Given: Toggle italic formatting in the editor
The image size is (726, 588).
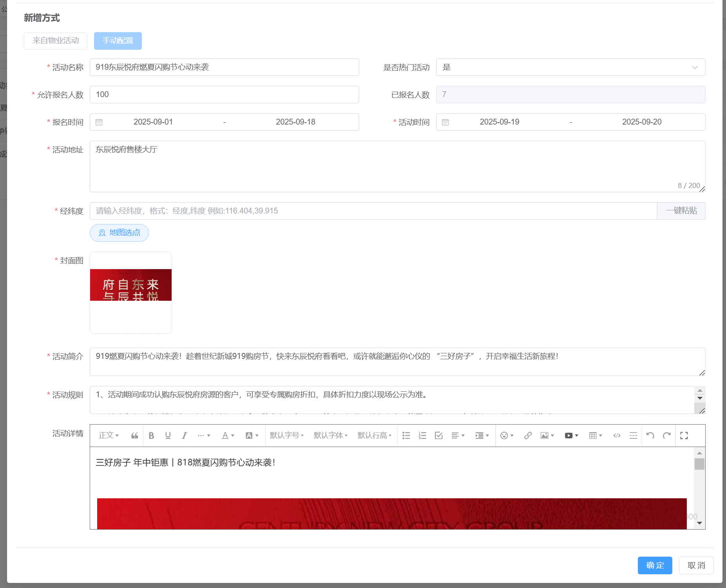Looking at the screenshot, I should (184, 436).
